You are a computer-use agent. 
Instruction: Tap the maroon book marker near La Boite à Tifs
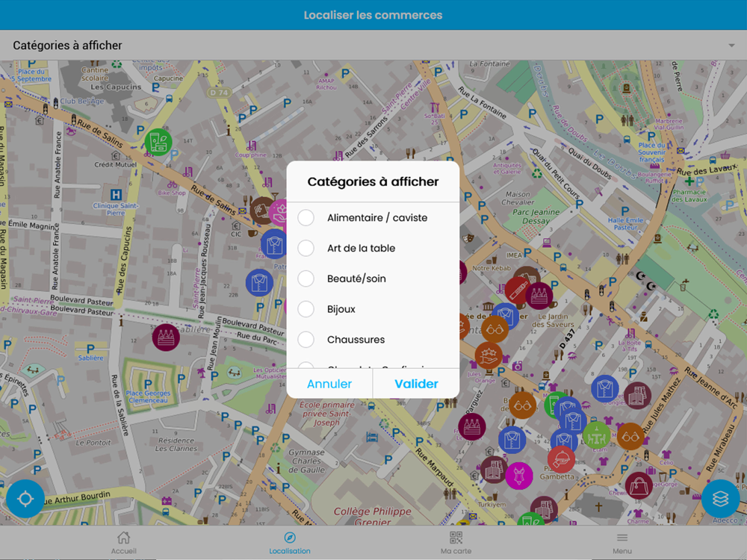(637, 395)
